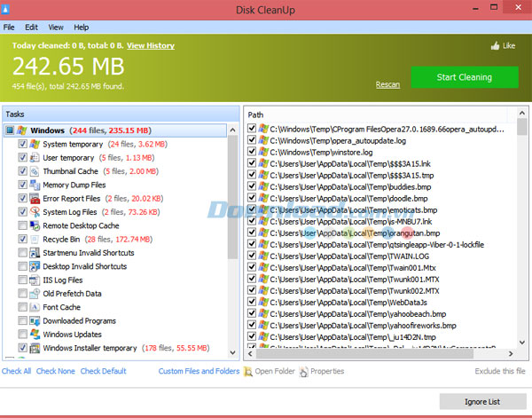Collapse the Windows tasks group
This screenshot has height=418, width=532.
coord(9,130)
